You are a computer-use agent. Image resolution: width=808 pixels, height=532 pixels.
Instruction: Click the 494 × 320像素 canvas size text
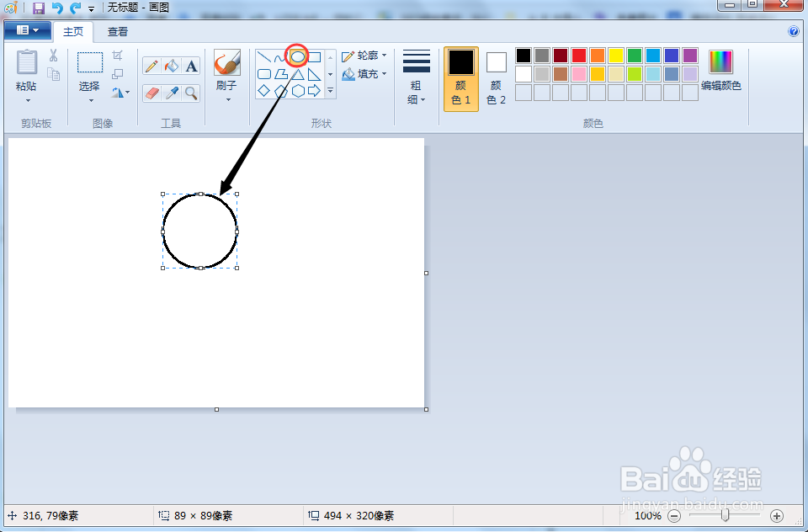[x=359, y=515]
